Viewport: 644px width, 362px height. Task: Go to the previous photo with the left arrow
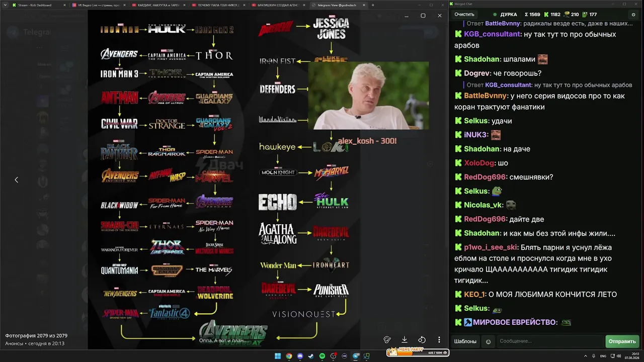pos(16,179)
